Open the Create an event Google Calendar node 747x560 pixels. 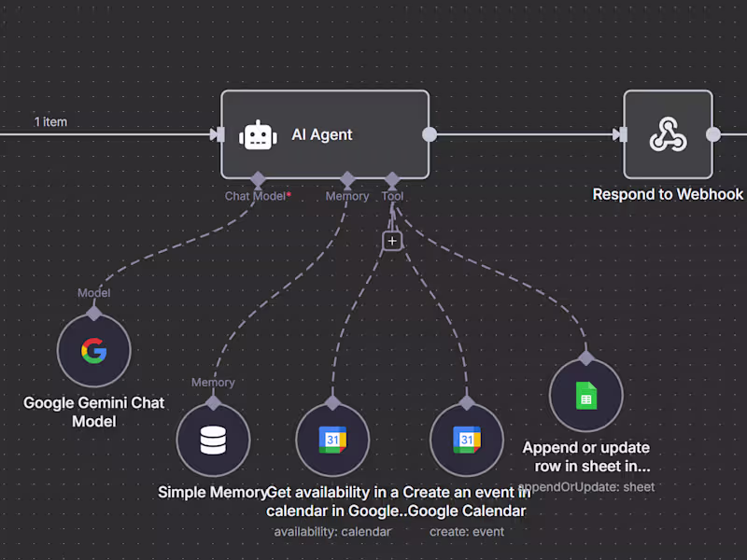pyautogui.click(x=467, y=440)
